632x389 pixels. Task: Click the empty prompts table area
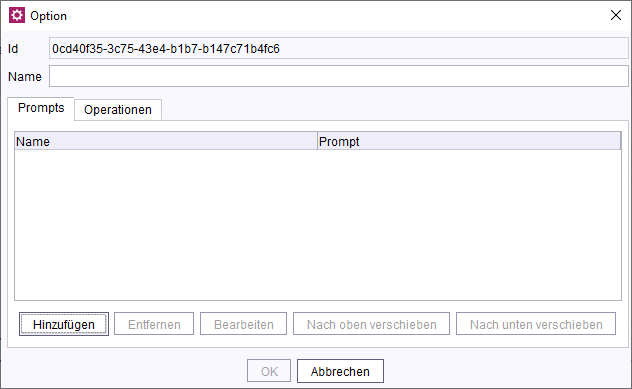pos(318,225)
